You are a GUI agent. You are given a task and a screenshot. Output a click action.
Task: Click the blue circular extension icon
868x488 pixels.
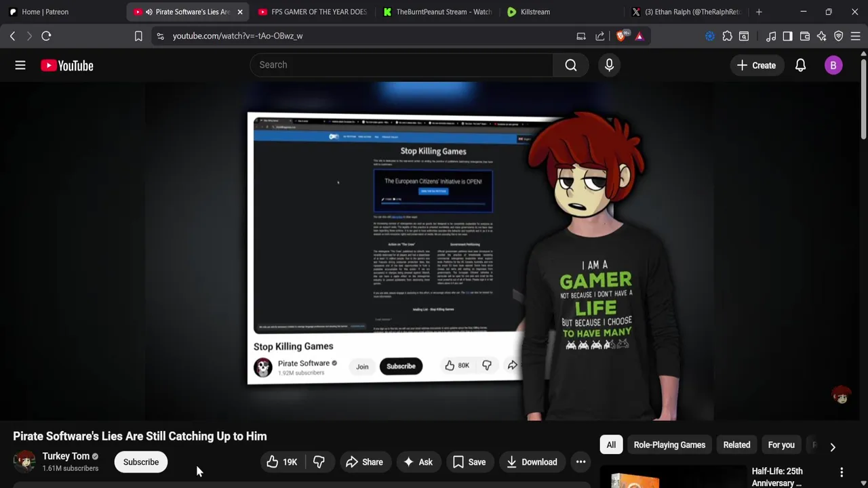tap(709, 36)
